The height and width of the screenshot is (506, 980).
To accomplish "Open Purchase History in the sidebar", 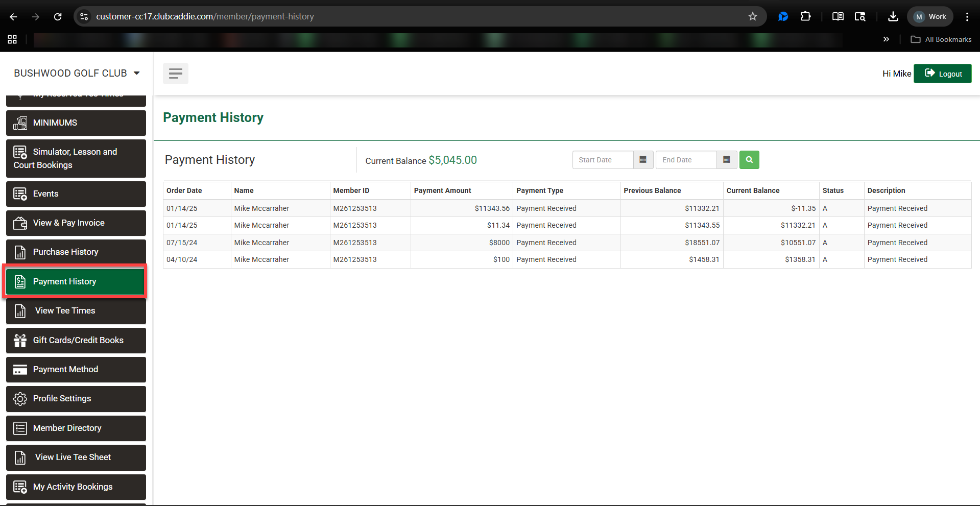I will point(76,252).
